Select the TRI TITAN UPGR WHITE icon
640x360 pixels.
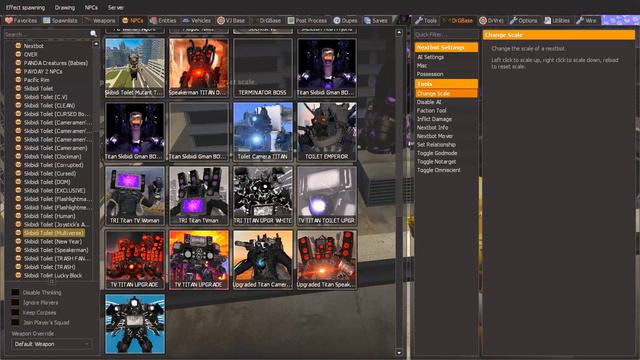point(263,196)
